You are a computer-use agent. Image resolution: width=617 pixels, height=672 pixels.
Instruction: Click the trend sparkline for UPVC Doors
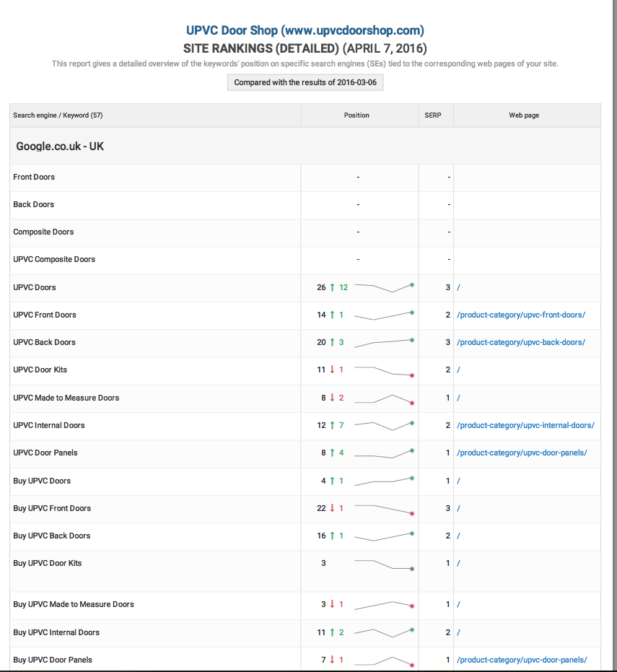[x=385, y=287]
